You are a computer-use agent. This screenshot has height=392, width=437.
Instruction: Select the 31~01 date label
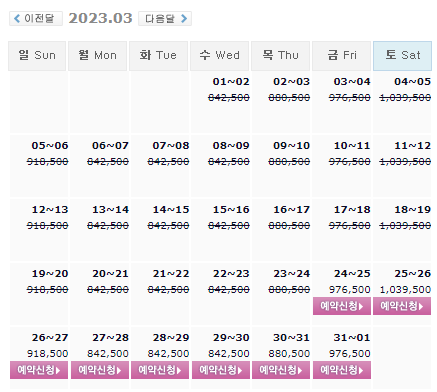(x=352, y=338)
